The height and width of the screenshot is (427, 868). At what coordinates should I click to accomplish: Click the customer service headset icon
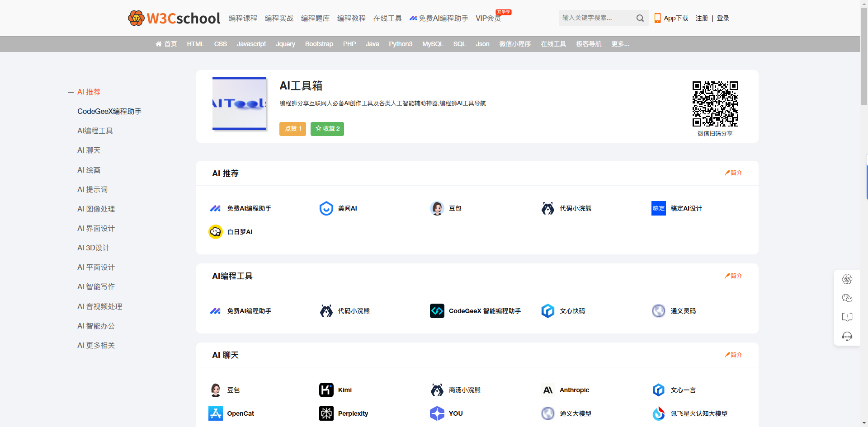pos(847,336)
